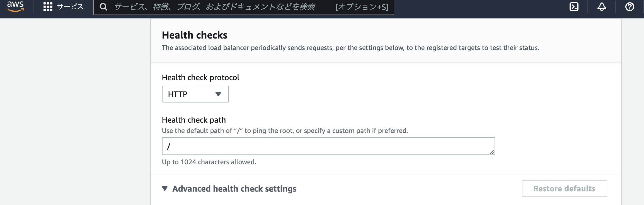Viewport: 644px width, 205px height.
Task: Click the protocol dropdown arrow
Action: click(x=218, y=94)
